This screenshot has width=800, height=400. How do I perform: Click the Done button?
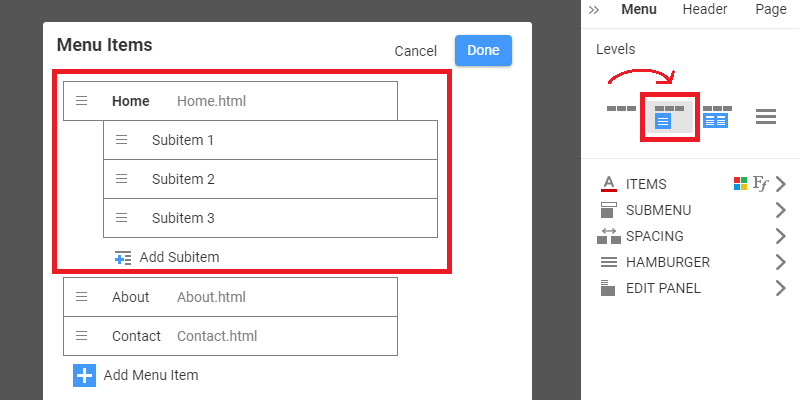pyautogui.click(x=483, y=51)
